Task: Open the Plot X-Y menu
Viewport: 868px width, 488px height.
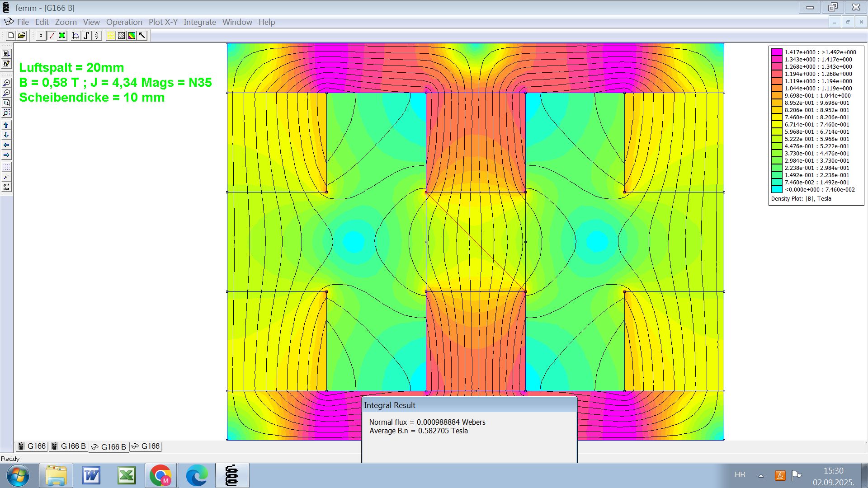Action: click(163, 22)
